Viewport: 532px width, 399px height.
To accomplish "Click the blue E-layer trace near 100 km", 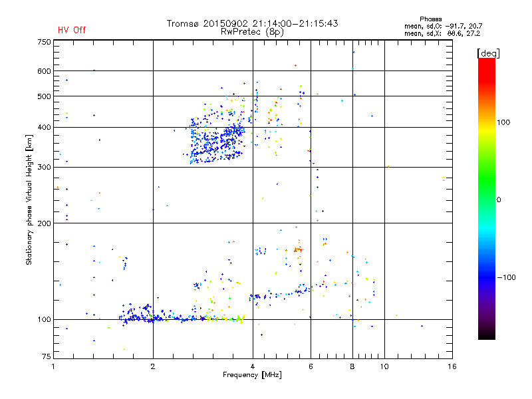I will tap(163, 317).
